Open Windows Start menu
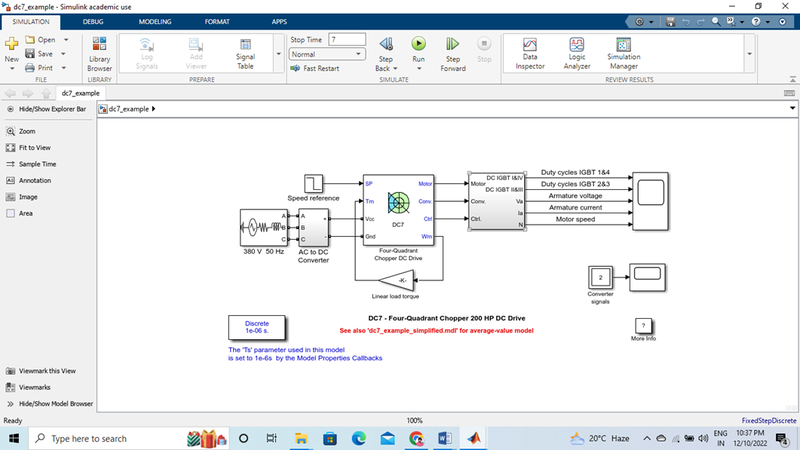The image size is (800, 450). pos(14,438)
